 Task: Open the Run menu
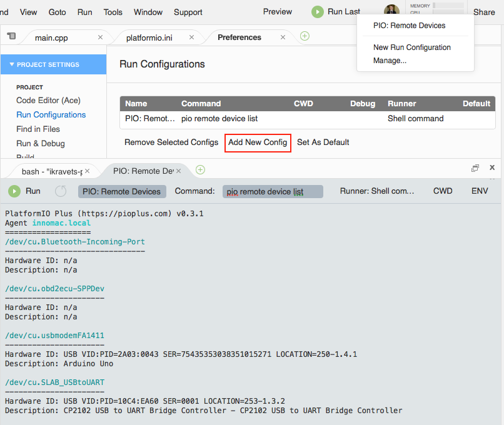click(x=85, y=12)
